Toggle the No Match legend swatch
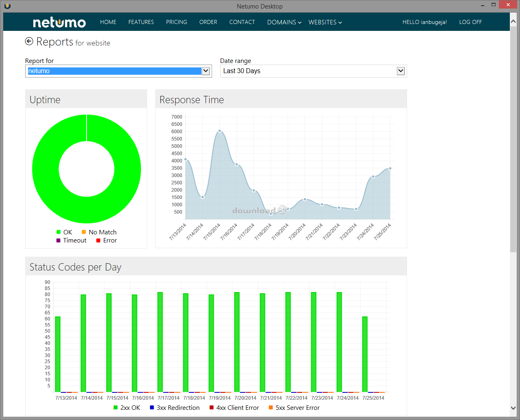The height and width of the screenshot is (420, 520). tap(84, 232)
